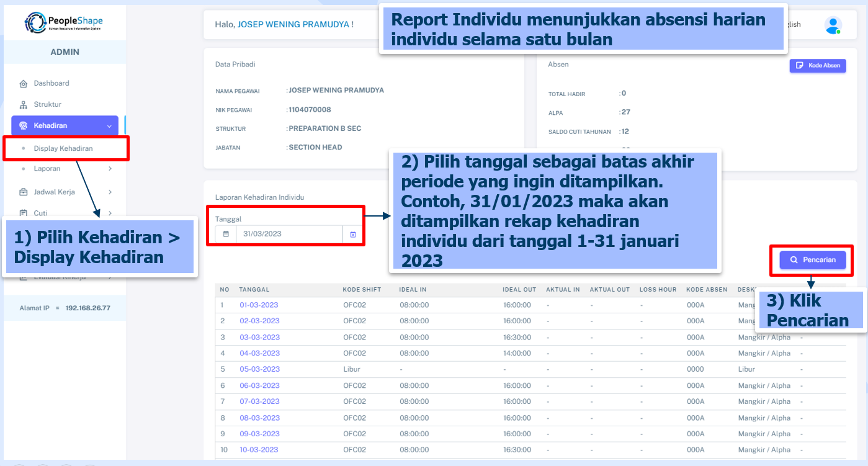Click the Struktur hierarchy icon

(x=24, y=105)
